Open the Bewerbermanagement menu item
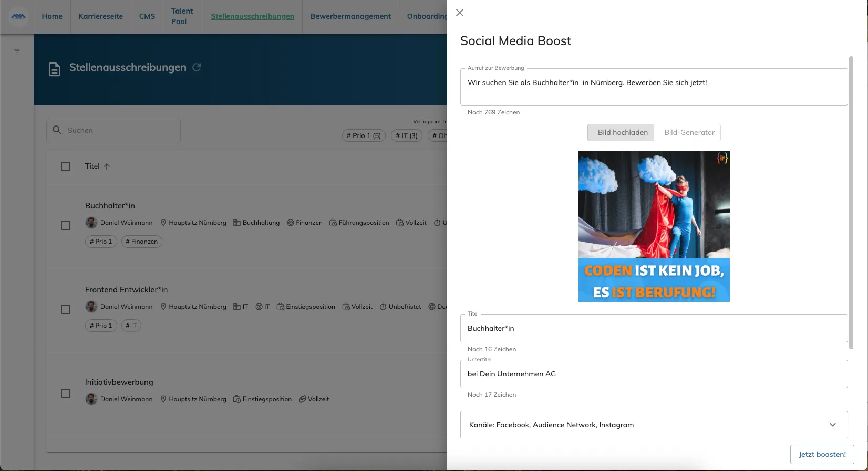 coord(350,16)
